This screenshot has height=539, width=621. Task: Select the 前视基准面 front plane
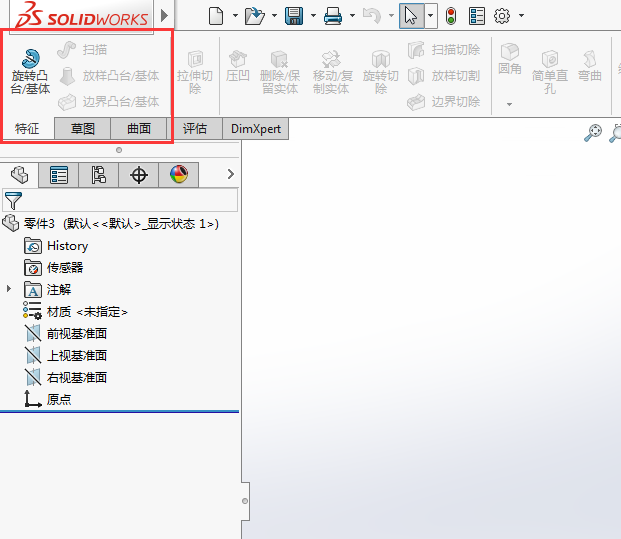(x=66, y=333)
